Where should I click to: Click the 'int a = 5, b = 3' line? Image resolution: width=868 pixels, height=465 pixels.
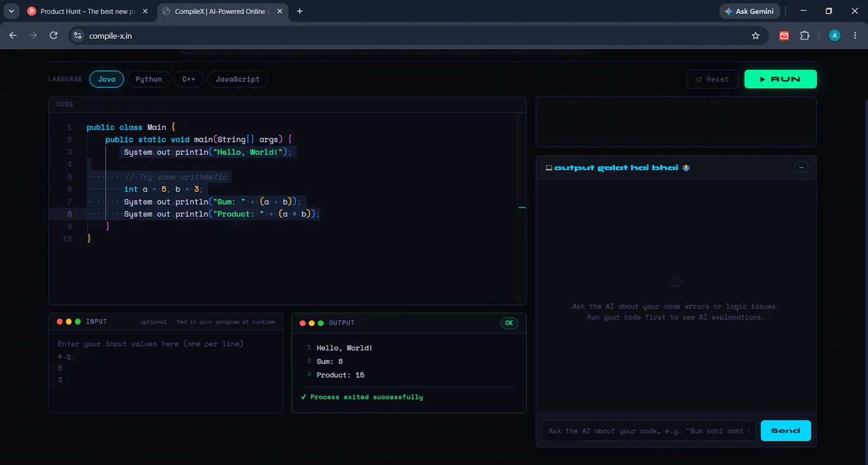[163, 189]
